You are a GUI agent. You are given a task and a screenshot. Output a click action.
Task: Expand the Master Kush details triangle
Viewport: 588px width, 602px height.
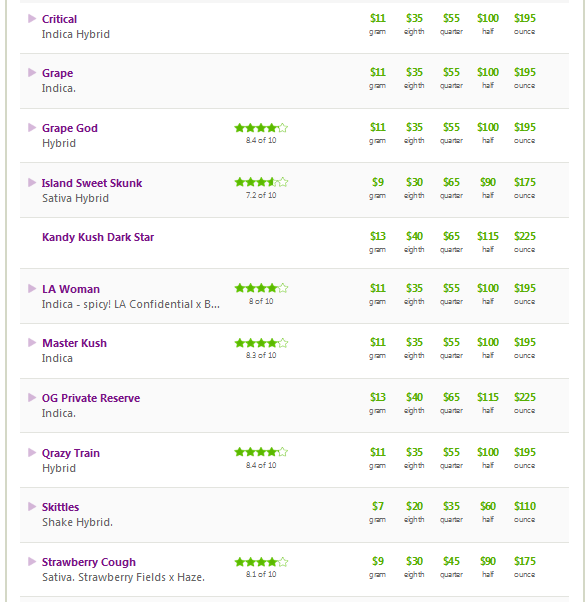point(32,342)
